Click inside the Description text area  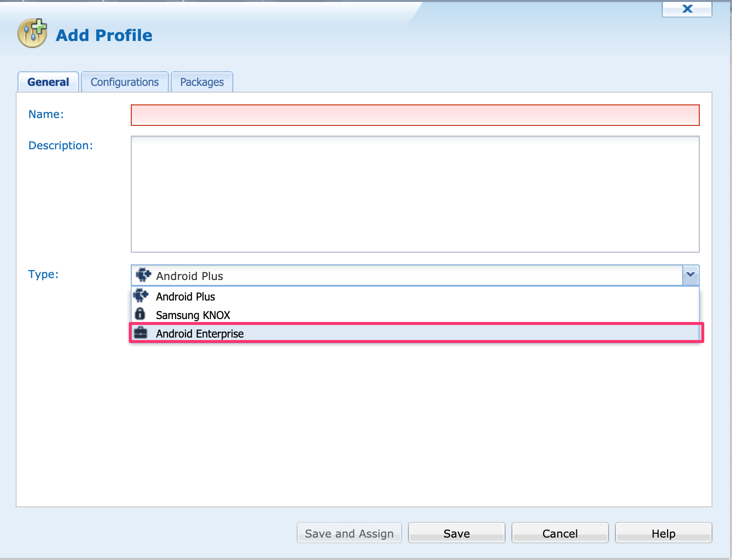(x=415, y=194)
